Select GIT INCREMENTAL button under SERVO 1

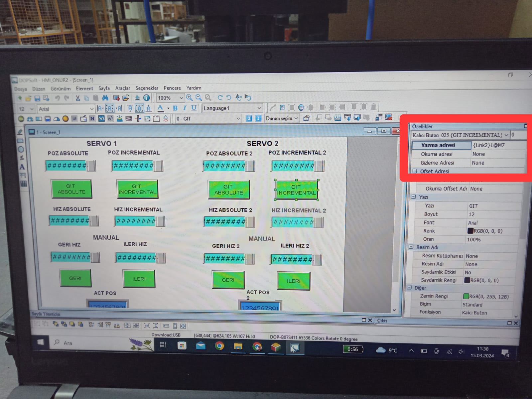137,189
